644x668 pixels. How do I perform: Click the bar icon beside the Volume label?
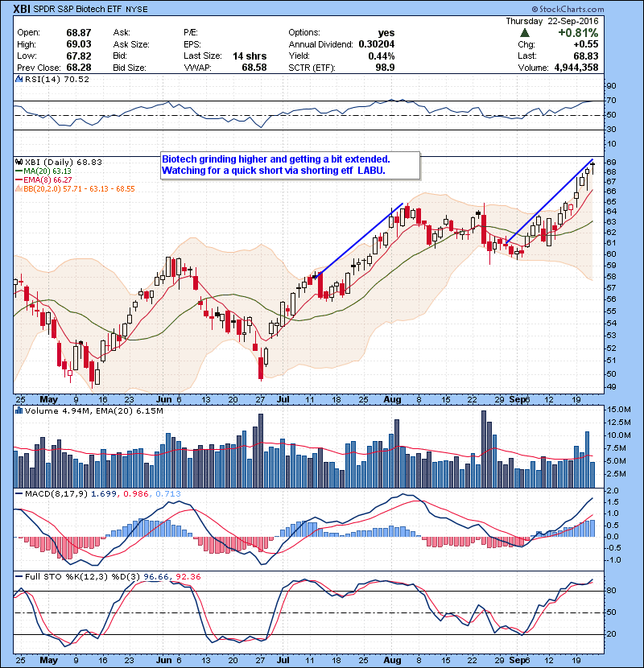(x=19, y=410)
